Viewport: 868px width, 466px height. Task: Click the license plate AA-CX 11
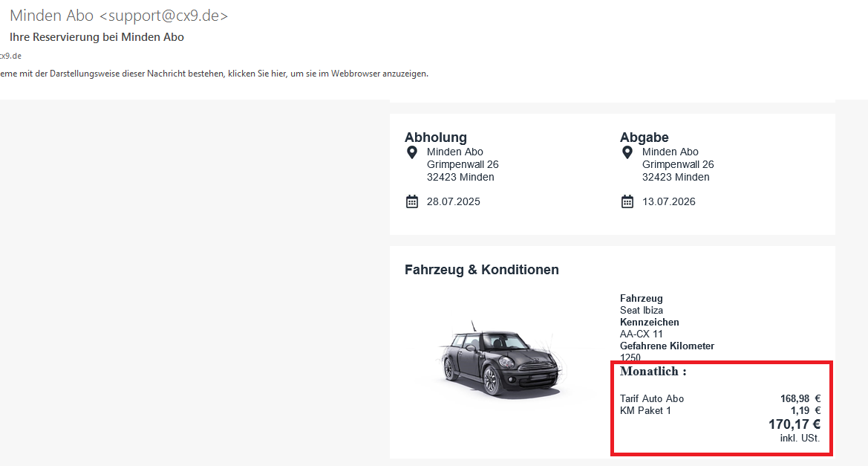coord(642,334)
